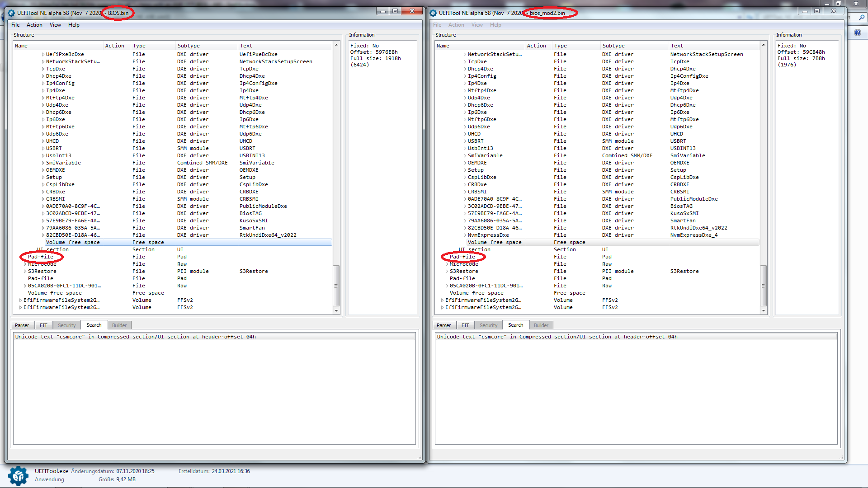Switch to Parser tab in bios_mod2.bin window
This screenshot has width=868, height=488.
point(443,325)
